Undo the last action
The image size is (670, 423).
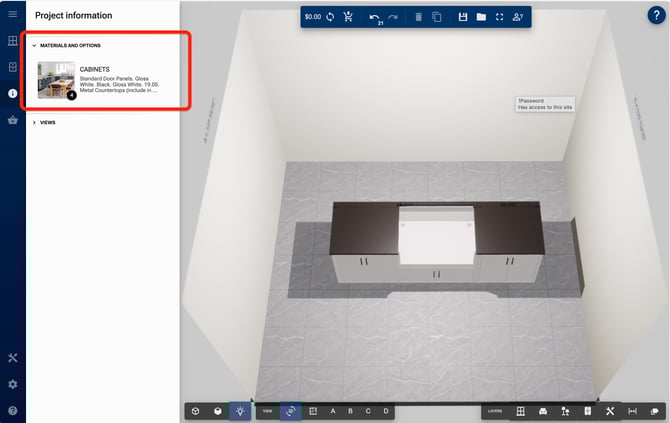pos(374,16)
